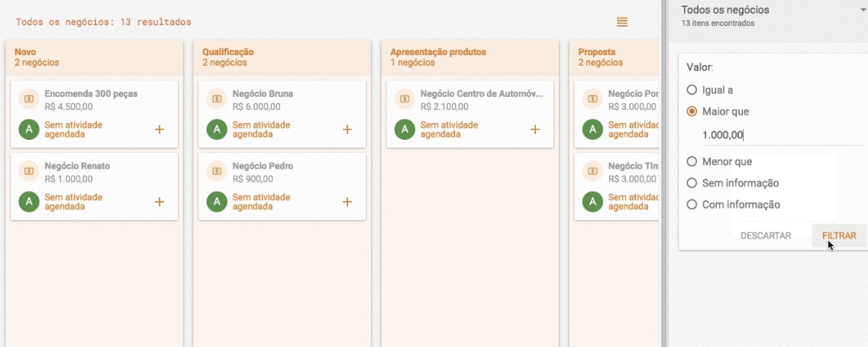This screenshot has width=868, height=347.
Task: Open the Qualificação column header
Action: tap(282, 57)
